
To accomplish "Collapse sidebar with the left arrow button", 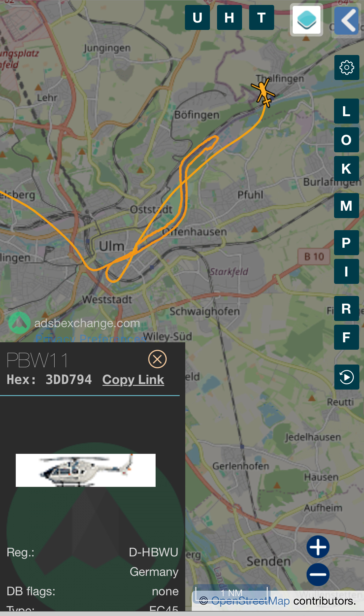I will tap(348, 20).
